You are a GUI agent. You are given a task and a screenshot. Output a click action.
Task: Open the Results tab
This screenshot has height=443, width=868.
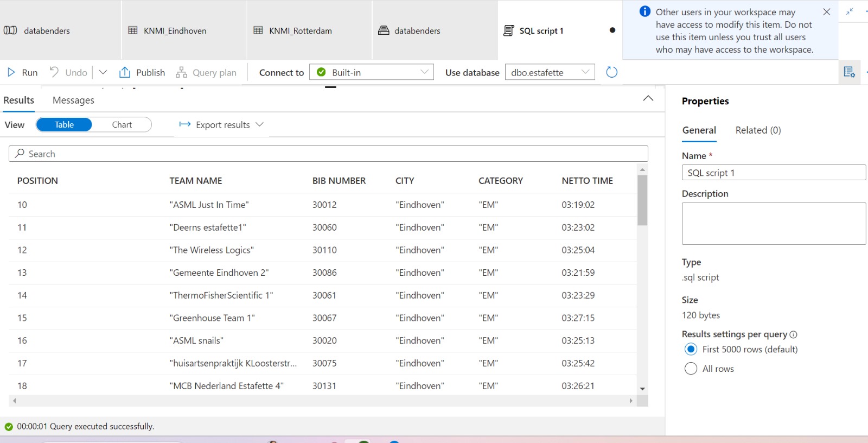19,100
